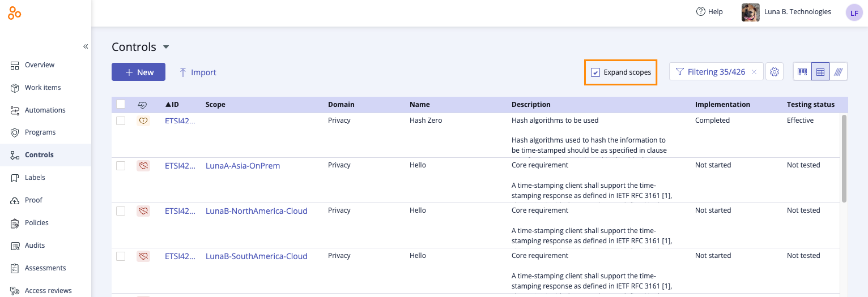Open the ETSI42 ID link for Hash Zero
This screenshot has height=297, width=868.
180,120
